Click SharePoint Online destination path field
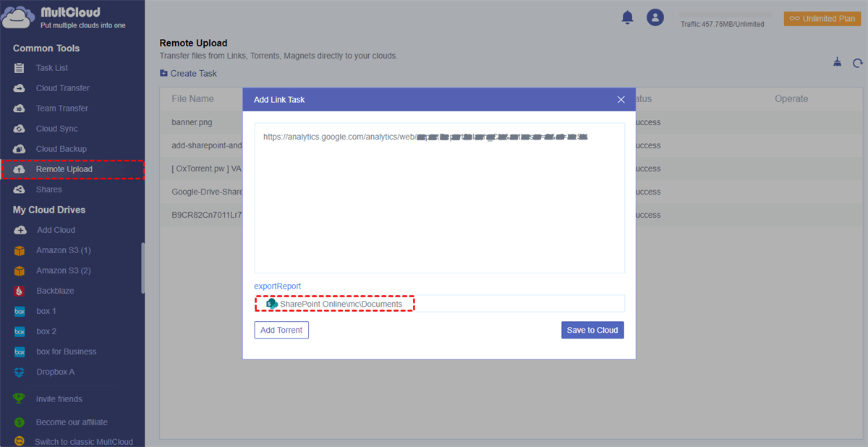868x447 pixels. pos(440,304)
